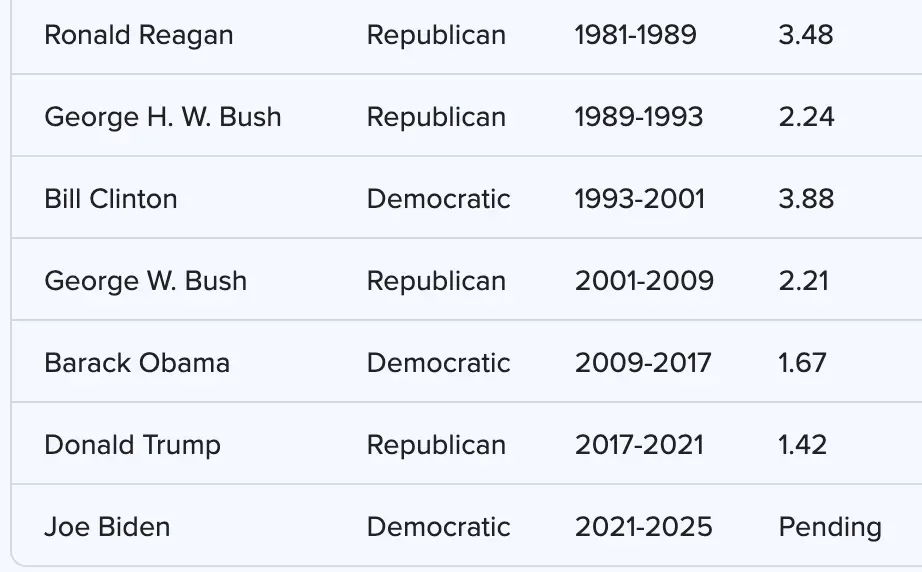The width and height of the screenshot is (922, 572).
Task: Select the Pending value in Biden's row
Action: (x=830, y=527)
